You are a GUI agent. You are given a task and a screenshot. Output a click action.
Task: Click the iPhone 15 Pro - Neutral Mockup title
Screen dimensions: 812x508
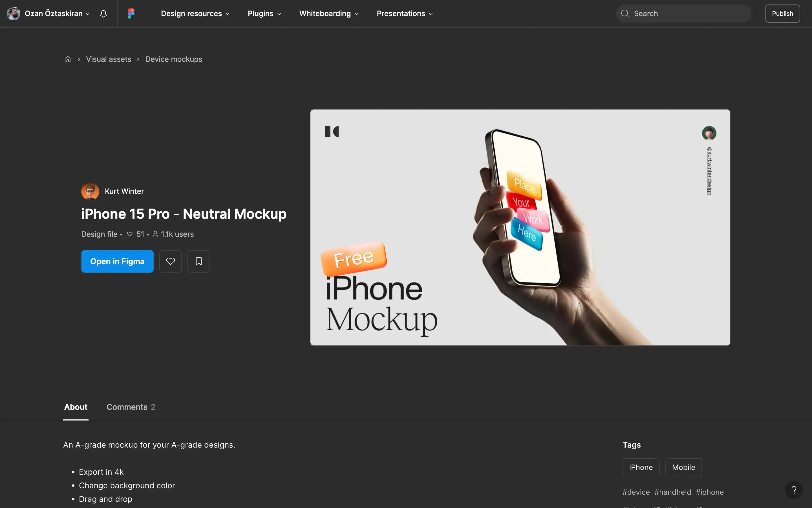[x=184, y=214]
